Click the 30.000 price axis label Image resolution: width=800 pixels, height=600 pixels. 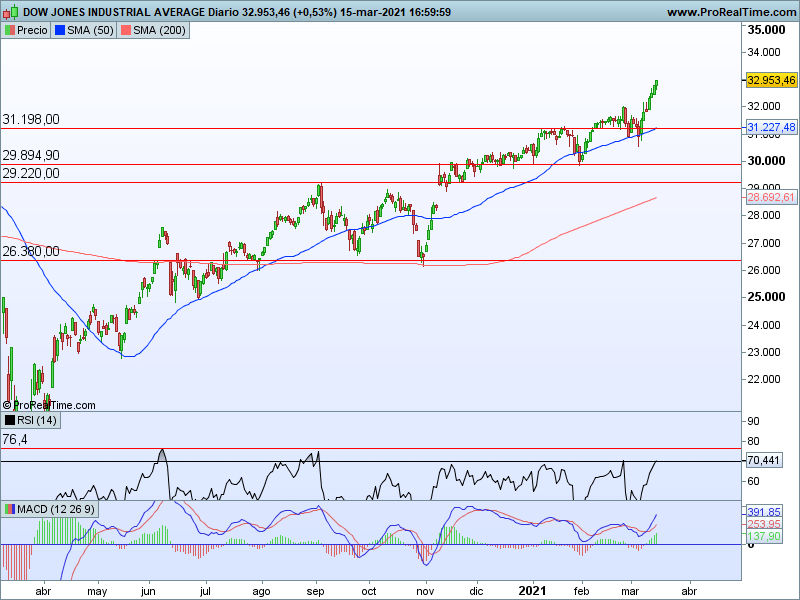(766, 161)
